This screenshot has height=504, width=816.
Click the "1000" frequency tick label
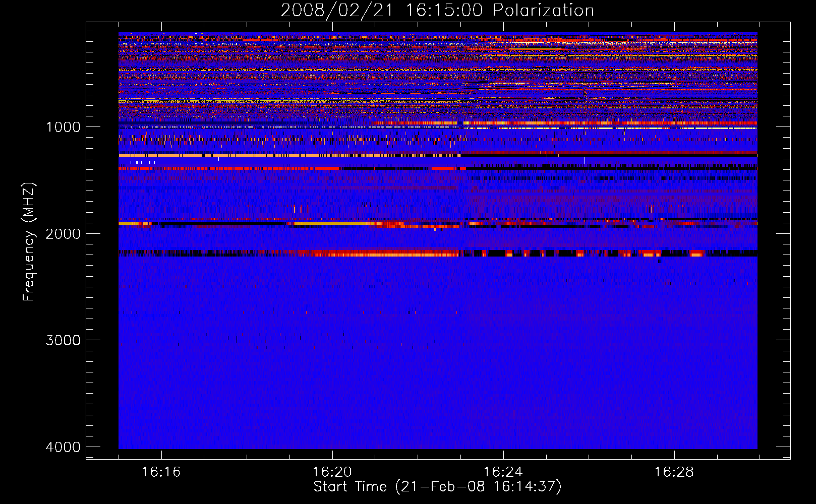tap(63, 127)
